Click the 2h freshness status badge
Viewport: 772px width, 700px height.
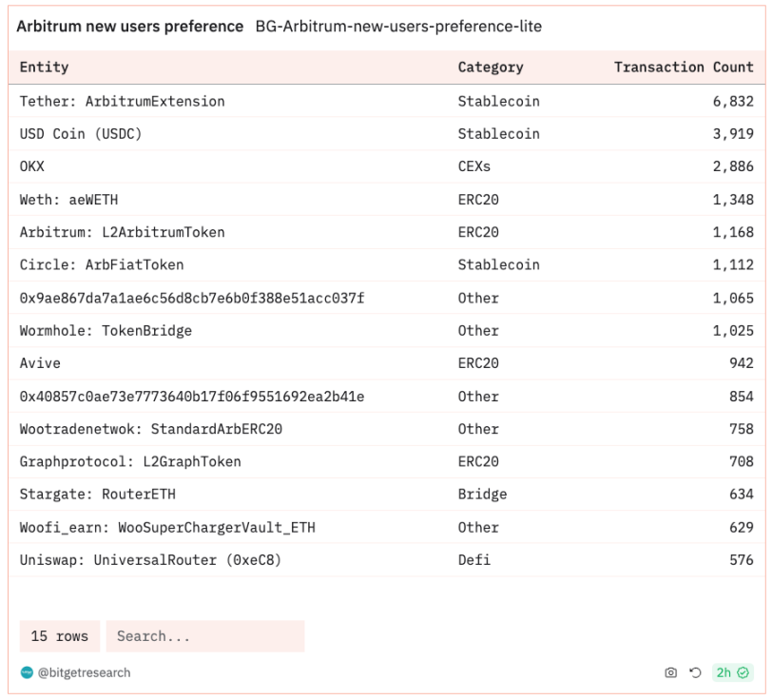[x=732, y=672]
